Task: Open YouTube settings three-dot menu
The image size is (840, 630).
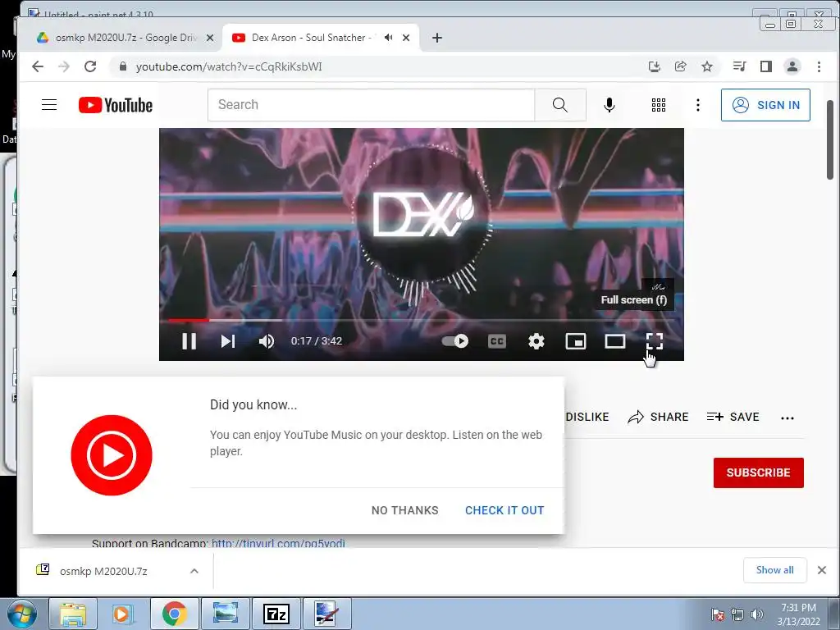Action: click(x=697, y=105)
